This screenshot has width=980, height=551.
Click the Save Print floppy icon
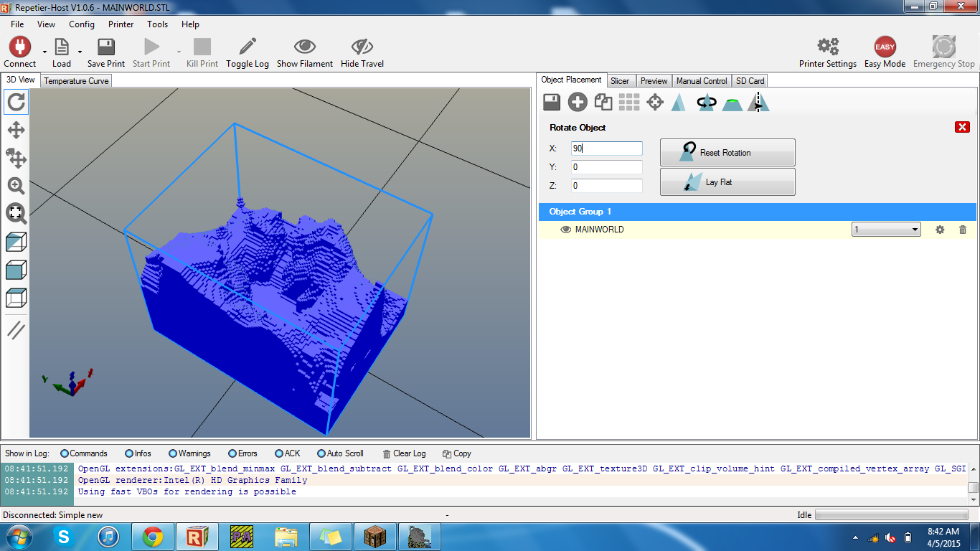(x=106, y=47)
